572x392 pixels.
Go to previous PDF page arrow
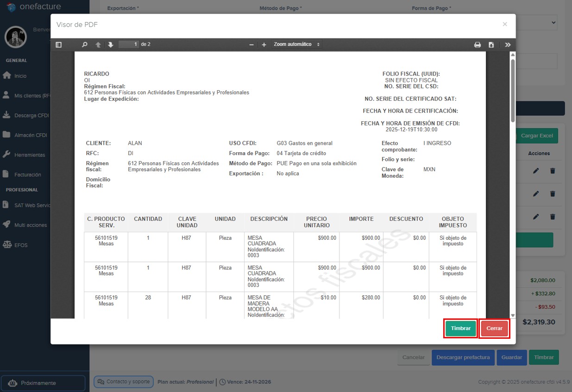pos(98,45)
